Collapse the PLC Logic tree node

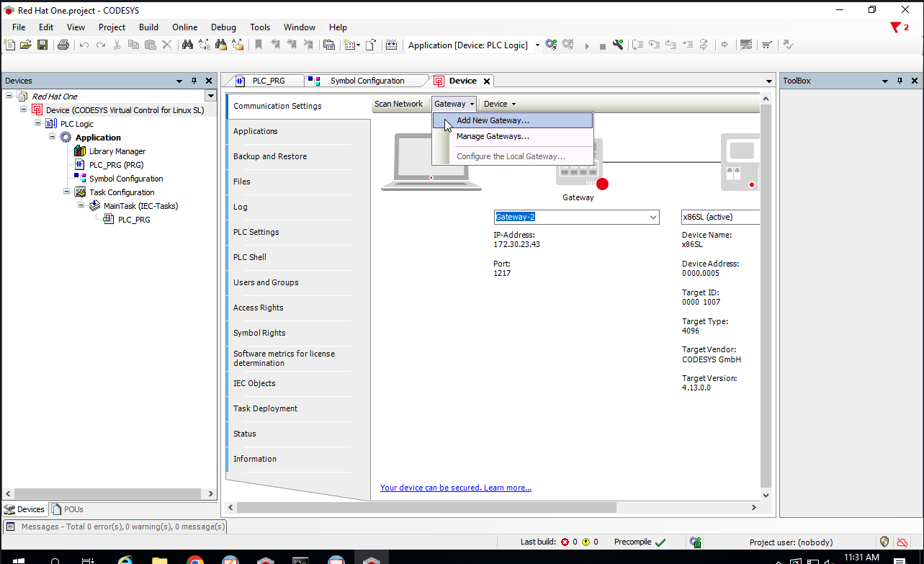click(x=37, y=123)
